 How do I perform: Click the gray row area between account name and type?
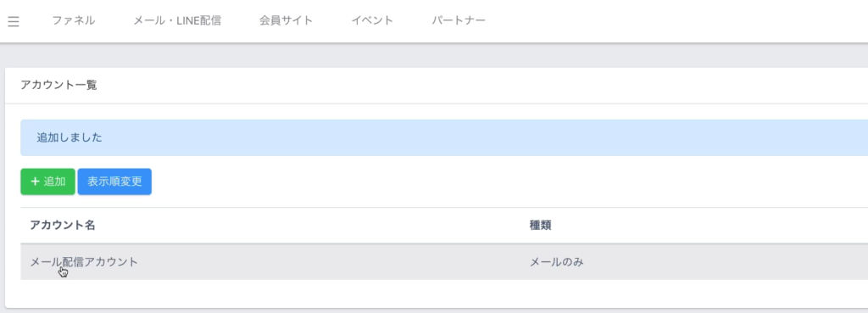coord(332,261)
